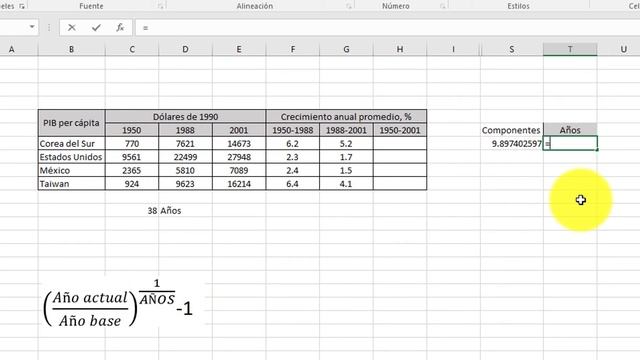Viewport: 640px width, 360px height.
Task: Select column U header
Action: (x=619, y=49)
